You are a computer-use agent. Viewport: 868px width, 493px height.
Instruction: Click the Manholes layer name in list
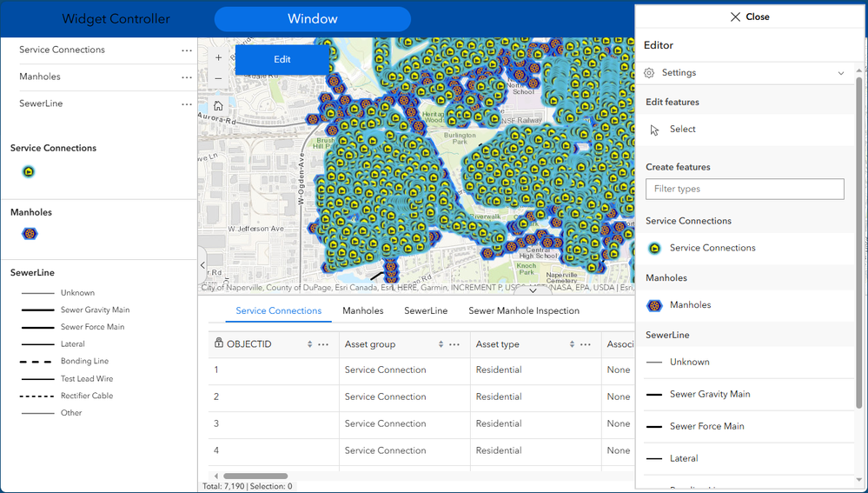40,77
